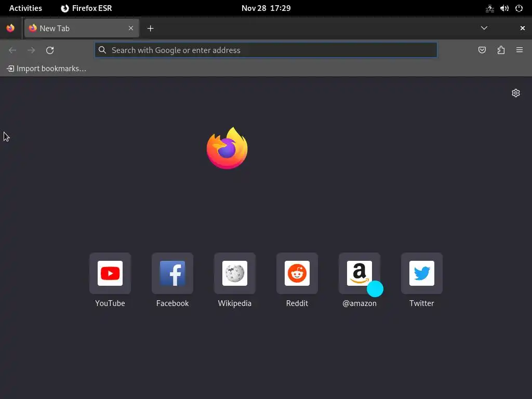Image resolution: width=532 pixels, height=399 pixels.
Task: Click Import bookmarks… button
Action: tap(46, 69)
